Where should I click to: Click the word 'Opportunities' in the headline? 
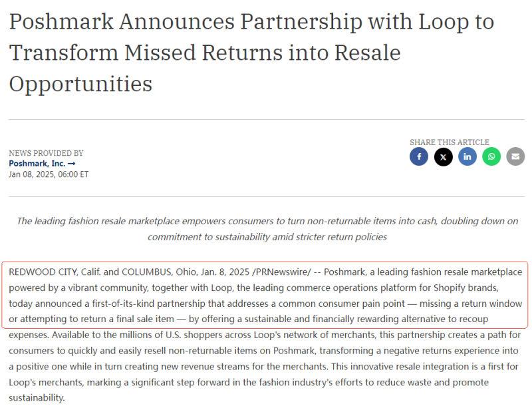[80, 84]
